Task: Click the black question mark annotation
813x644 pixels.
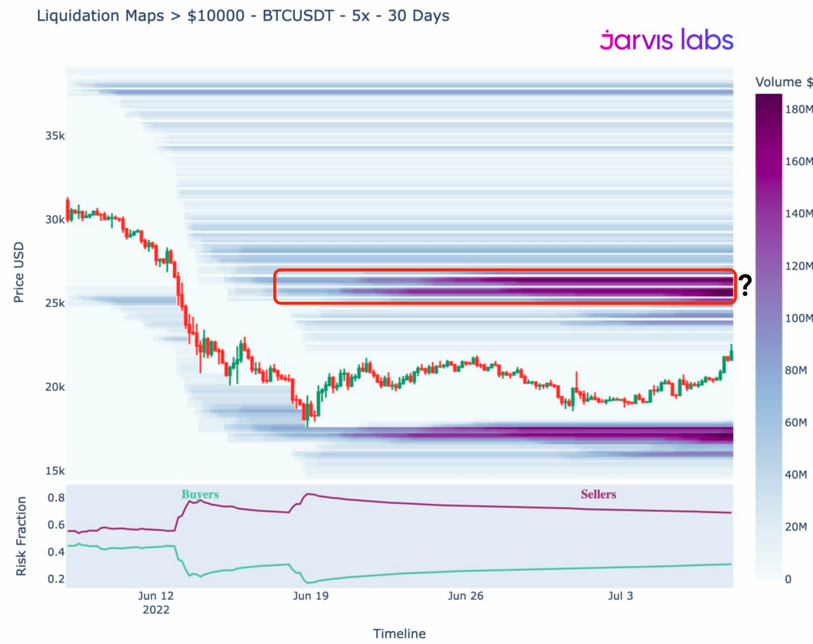Action: (745, 285)
